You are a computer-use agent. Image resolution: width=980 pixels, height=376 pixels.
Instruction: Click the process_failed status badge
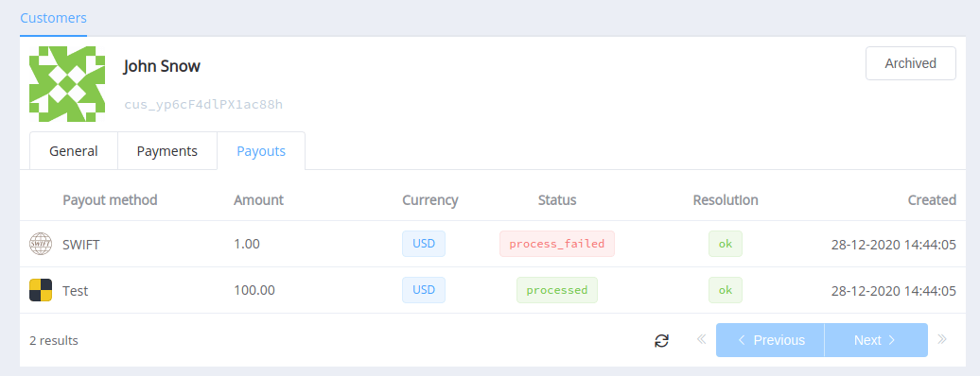coord(557,244)
